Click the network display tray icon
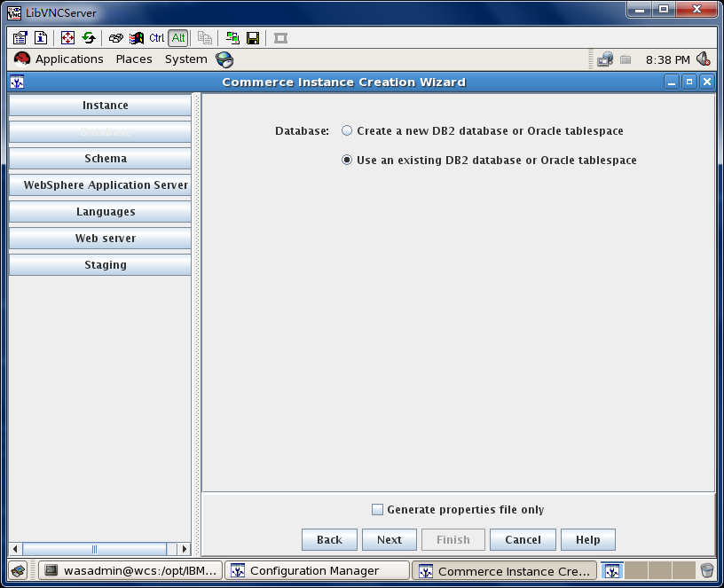724x588 pixels. (x=605, y=59)
